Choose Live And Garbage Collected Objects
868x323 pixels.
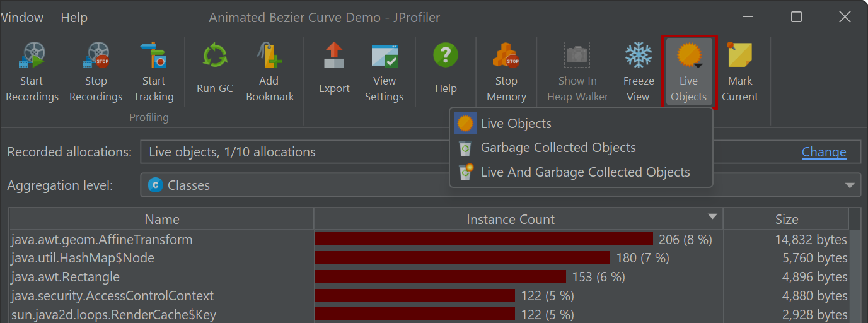[581, 172]
